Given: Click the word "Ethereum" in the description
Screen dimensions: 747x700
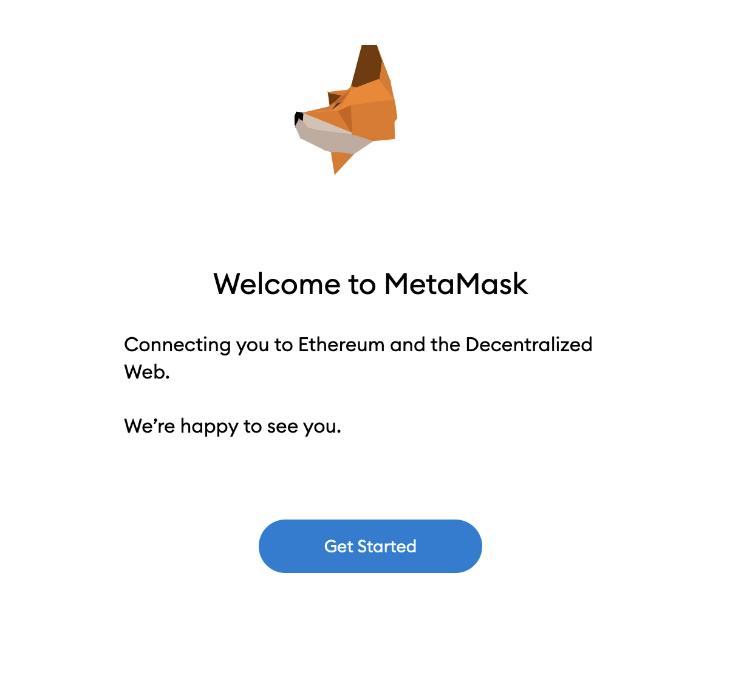Looking at the screenshot, I should click(x=341, y=345).
